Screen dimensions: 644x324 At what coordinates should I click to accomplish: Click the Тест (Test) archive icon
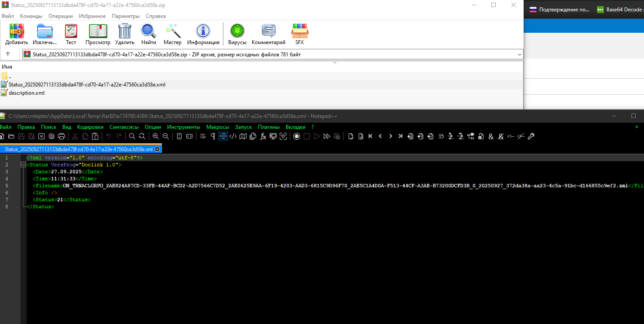71,34
